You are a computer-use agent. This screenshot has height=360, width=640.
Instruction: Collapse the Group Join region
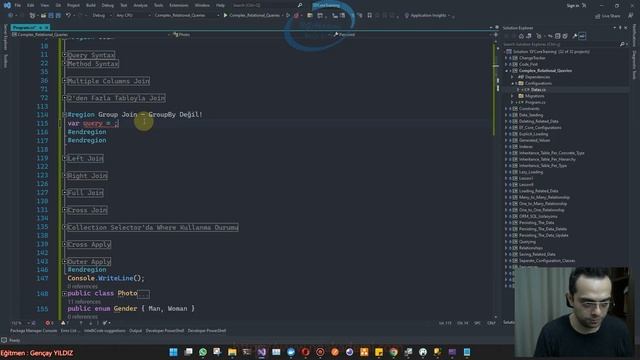click(x=64, y=115)
